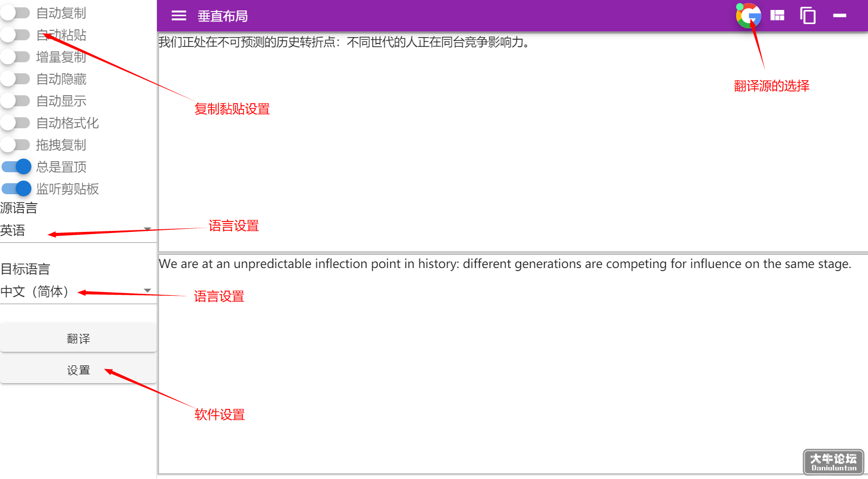Toggle the 自动粘贴 switch

tap(15, 35)
